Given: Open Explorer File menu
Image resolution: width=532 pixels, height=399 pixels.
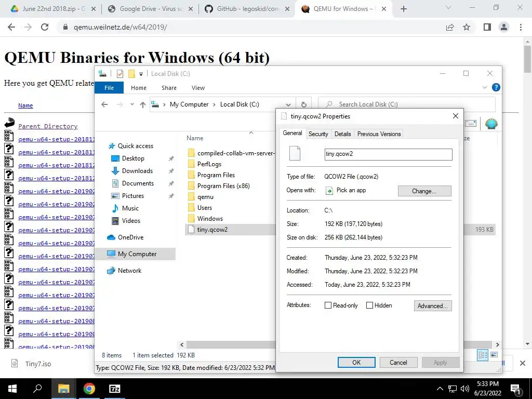Looking at the screenshot, I should pyautogui.click(x=109, y=87).
